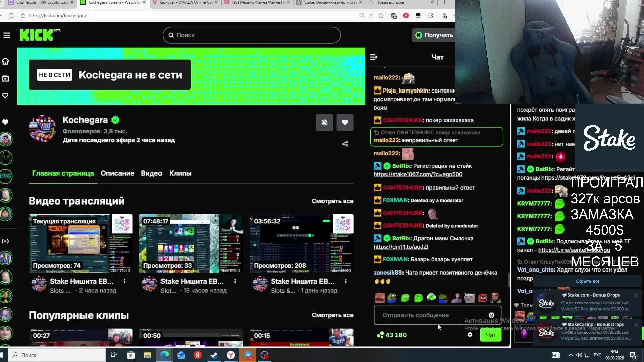Switch to the Описание tab
The height and width of the screenshot is (362, 644).
[117, 173]
